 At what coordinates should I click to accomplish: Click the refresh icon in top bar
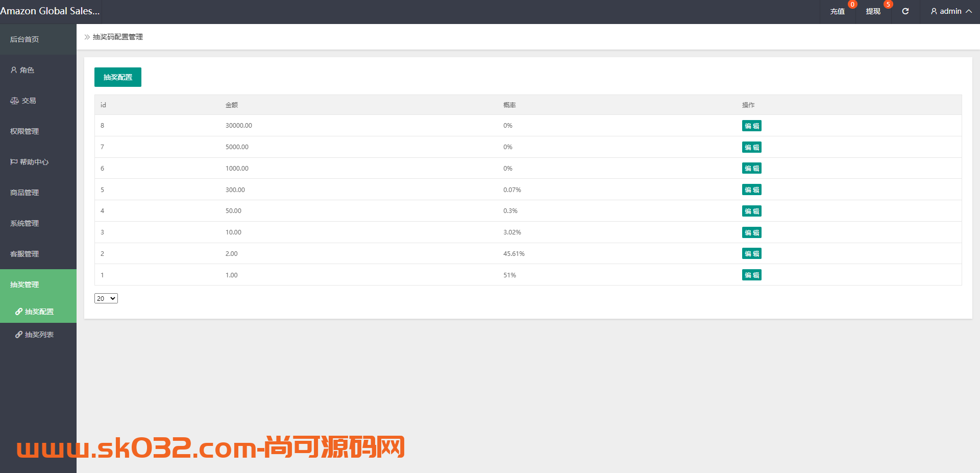[905, 11]
